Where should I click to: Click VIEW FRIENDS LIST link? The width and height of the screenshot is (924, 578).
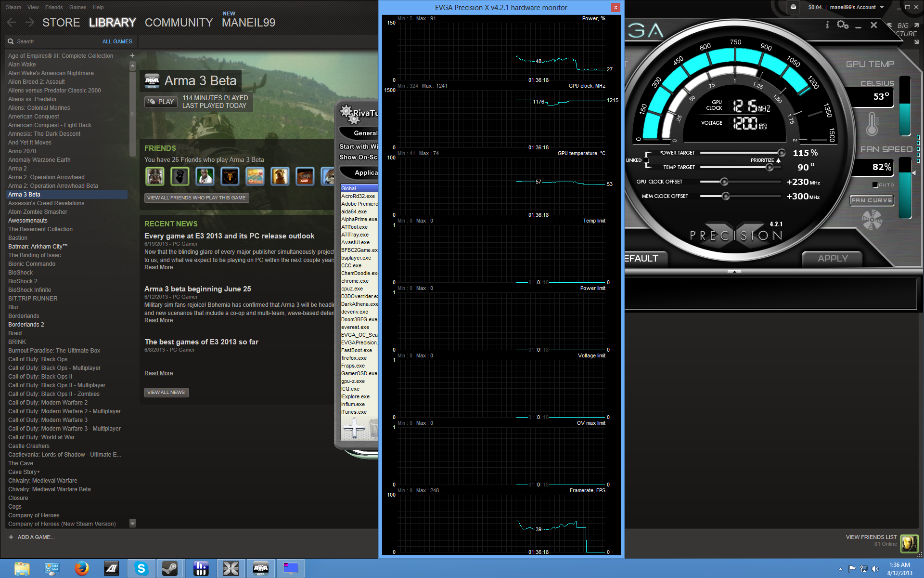click(x=871, y=537)
